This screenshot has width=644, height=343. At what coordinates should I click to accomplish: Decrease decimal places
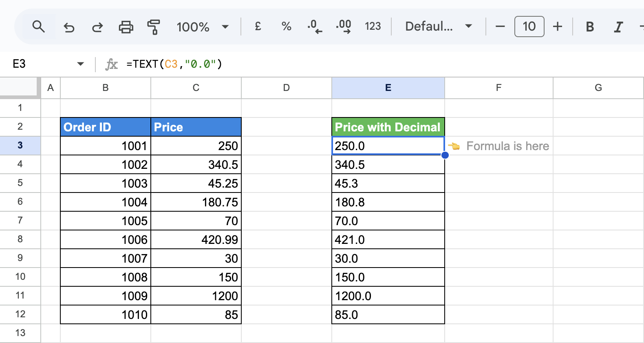click(315, 27)
